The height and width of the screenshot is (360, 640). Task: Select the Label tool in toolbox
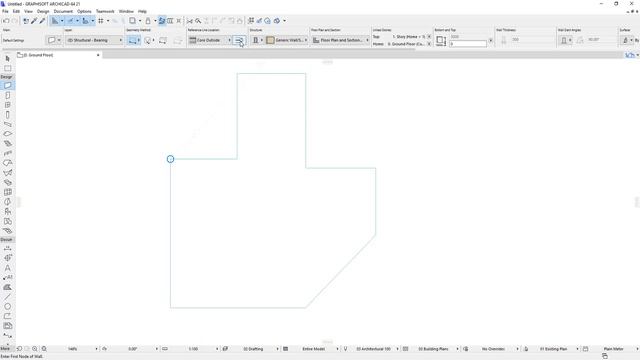coord(7,278)
